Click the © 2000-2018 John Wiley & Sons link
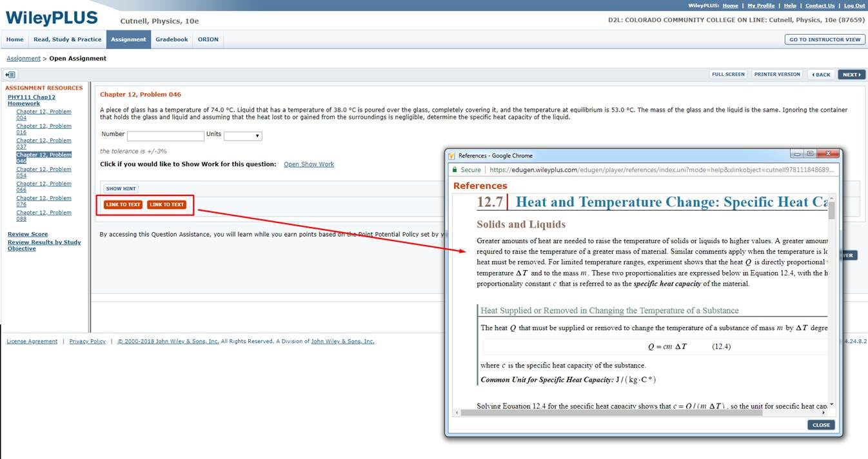868x459 pixels. [x=168, y=342]
